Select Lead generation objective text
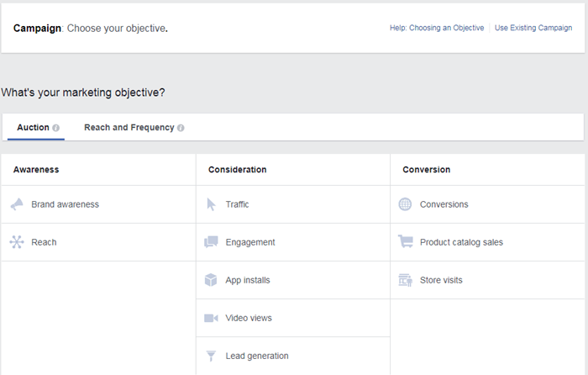This screenshot has height=375, width=588. (257, 356)
